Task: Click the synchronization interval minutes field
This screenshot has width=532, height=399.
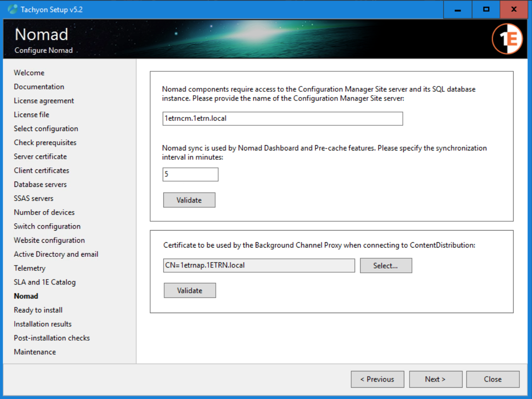Action: pos(190,174)
